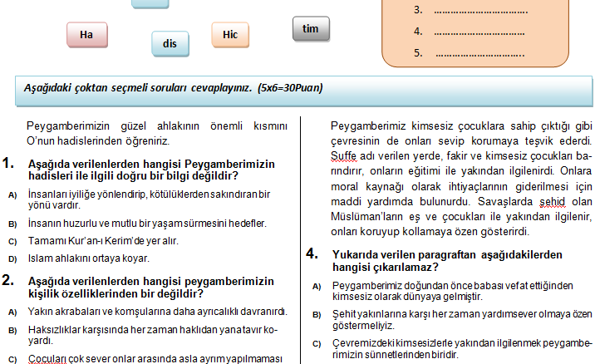Viewport: 595px width, 364px height.
Task: Click the pink "Ha" syllable box
Action: pos(86,35)
